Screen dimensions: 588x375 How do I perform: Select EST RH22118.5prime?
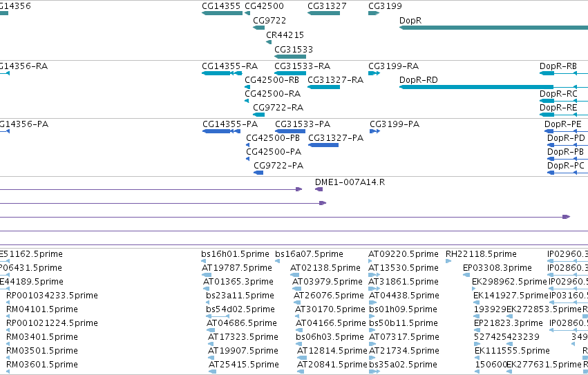point(448,261)
